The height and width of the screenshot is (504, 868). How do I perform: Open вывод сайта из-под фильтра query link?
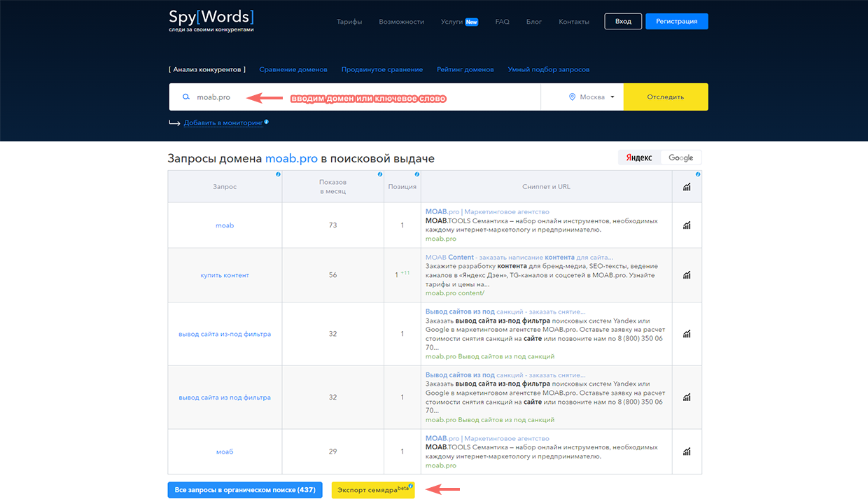pos(225,334)
